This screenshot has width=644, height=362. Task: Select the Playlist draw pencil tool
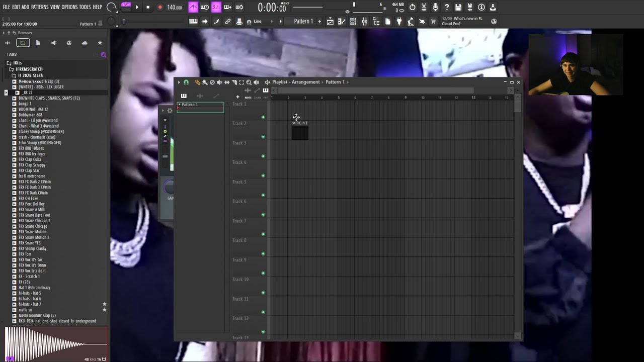point(197,82)
